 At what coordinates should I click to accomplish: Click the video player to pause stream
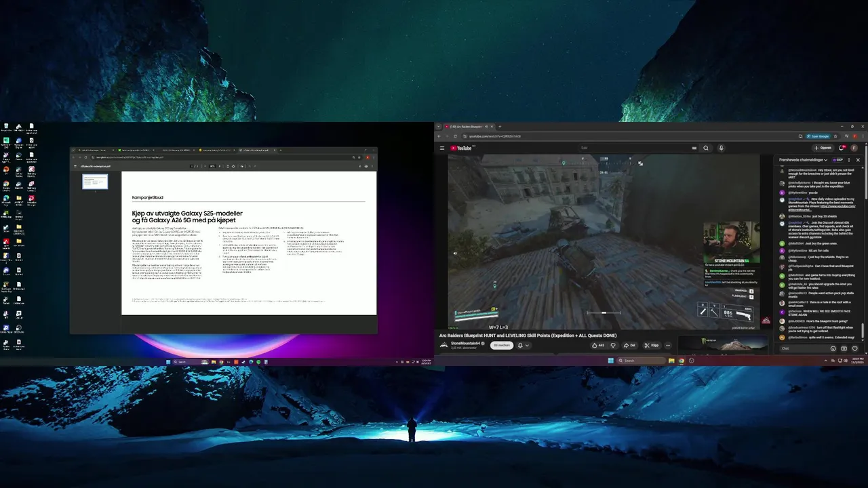point(604,242)
